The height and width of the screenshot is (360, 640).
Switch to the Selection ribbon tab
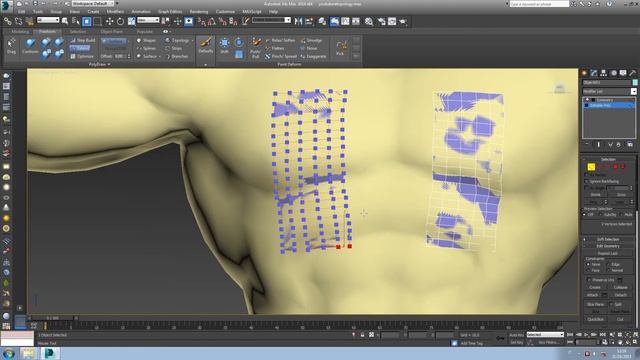[78, 31]
